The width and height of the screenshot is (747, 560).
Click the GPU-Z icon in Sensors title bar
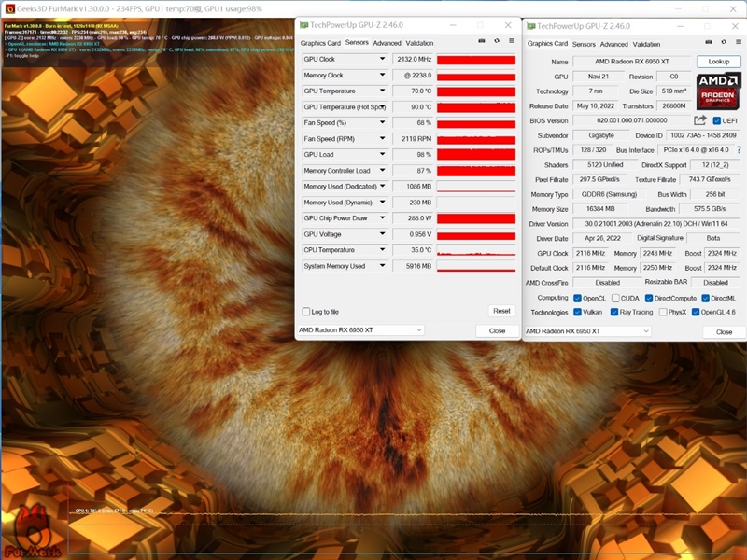303,25
